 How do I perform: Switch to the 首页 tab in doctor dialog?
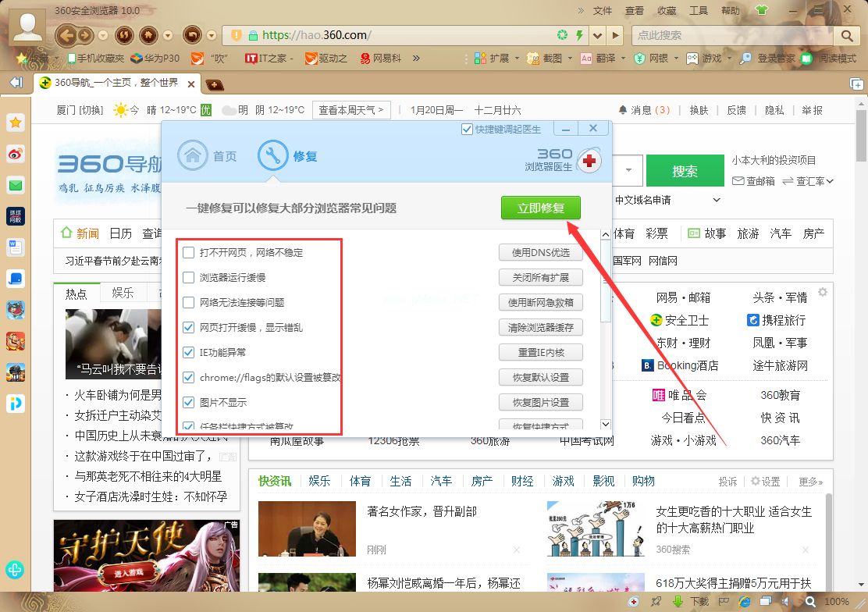pos(211,155)
